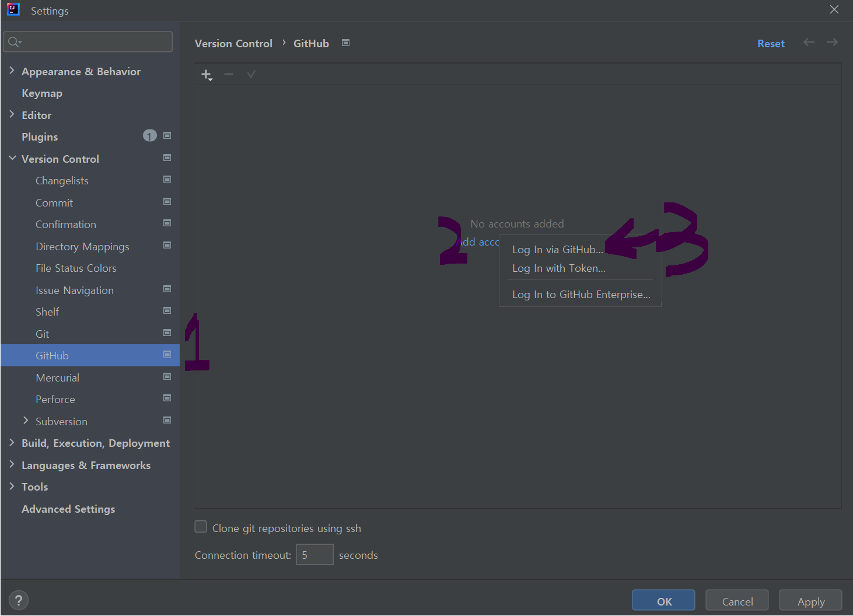Select Git settings page
The height and width of the screenshot is (616, 853).
42,334
